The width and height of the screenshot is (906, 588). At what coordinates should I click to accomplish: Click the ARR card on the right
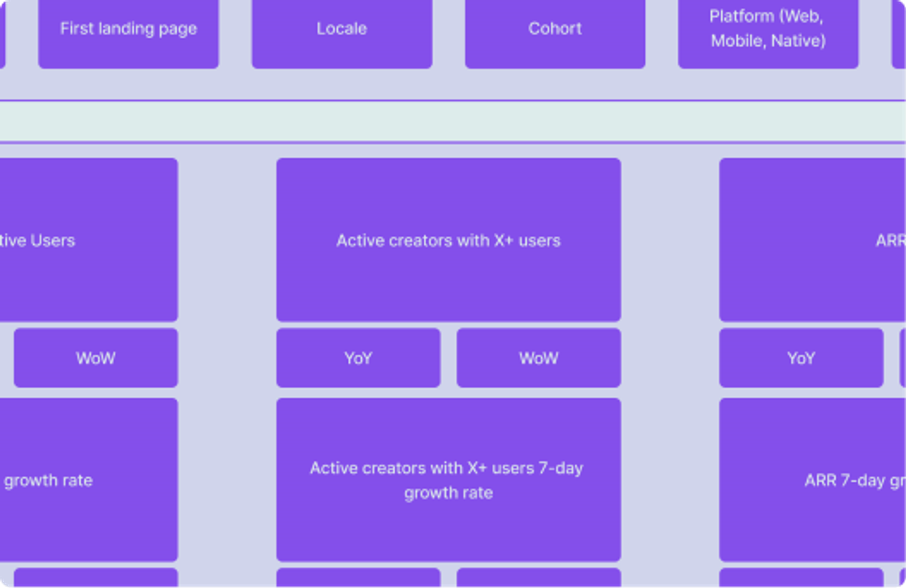click(812, 239)
